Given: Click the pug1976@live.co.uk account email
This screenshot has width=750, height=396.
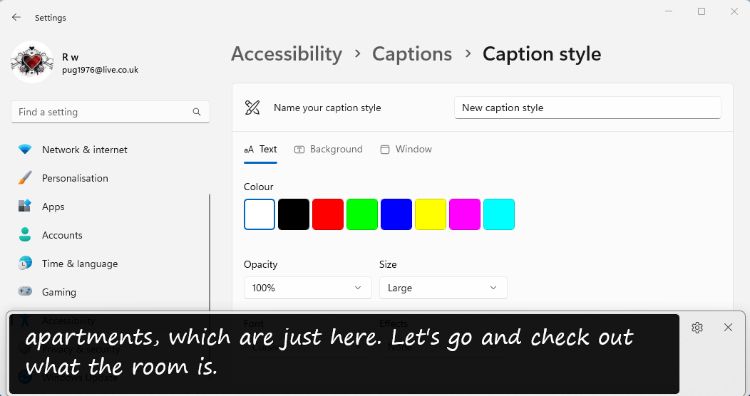Looking at the screenshot, I should tap(100, 70).
